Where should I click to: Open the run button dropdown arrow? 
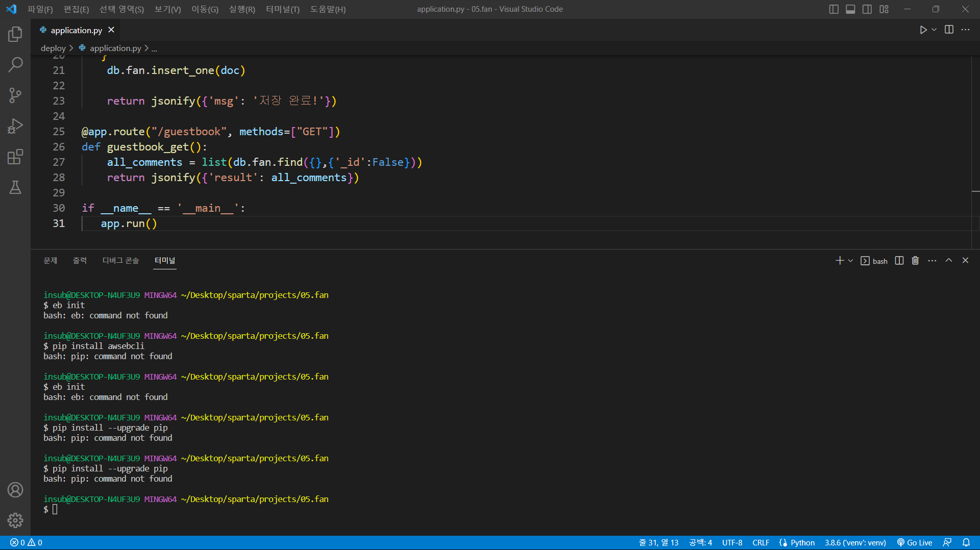(934, 30)
